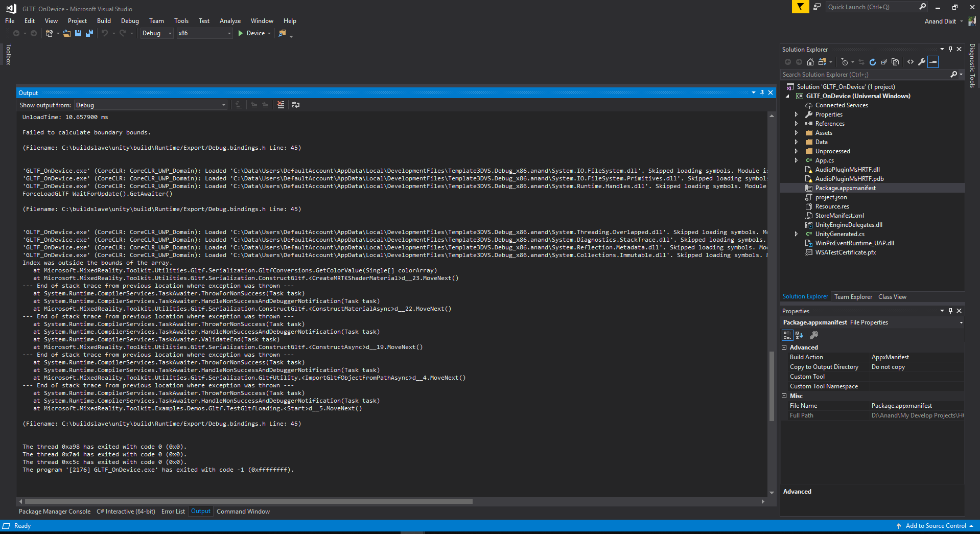980x534 pixels.
Task: Pin the Solution Explorer panel
Action: tap(950, 49)
